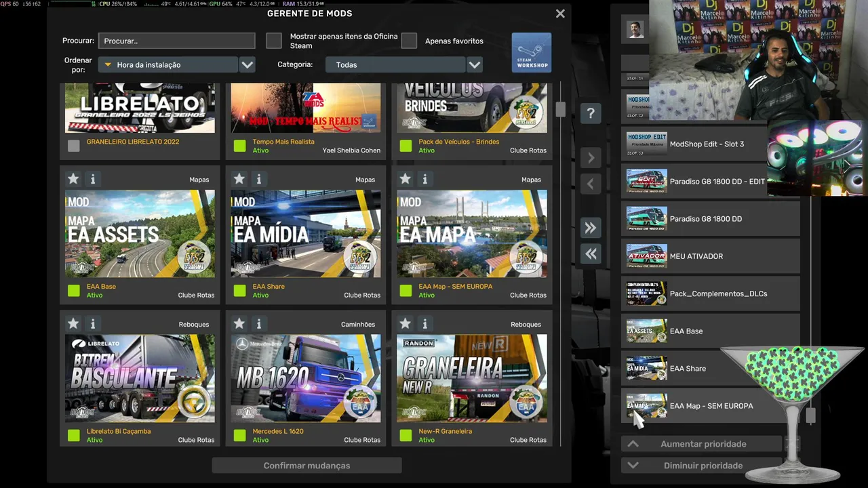The image size is (868, 488).
Task: Confirm changes with Confirmar mudanças
Action: pos(307,466)
